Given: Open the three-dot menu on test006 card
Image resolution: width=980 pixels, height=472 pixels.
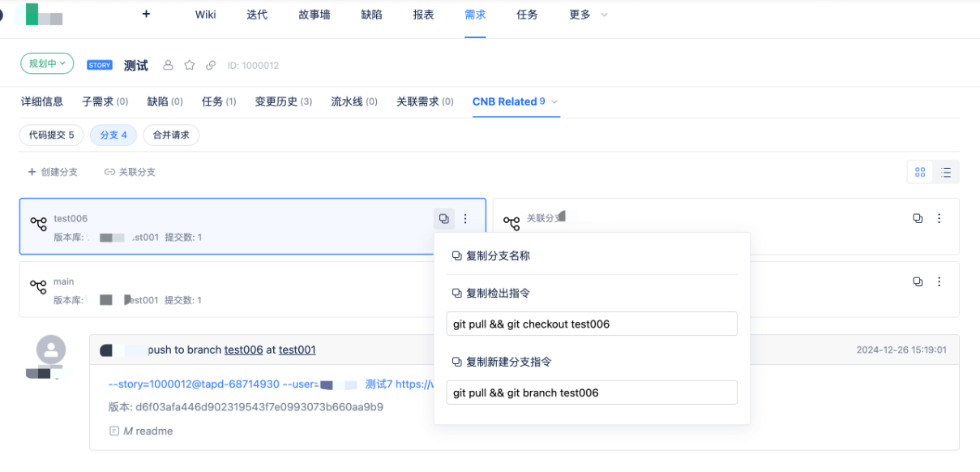Looking at the screenshot, I should (x=465, y=218).
